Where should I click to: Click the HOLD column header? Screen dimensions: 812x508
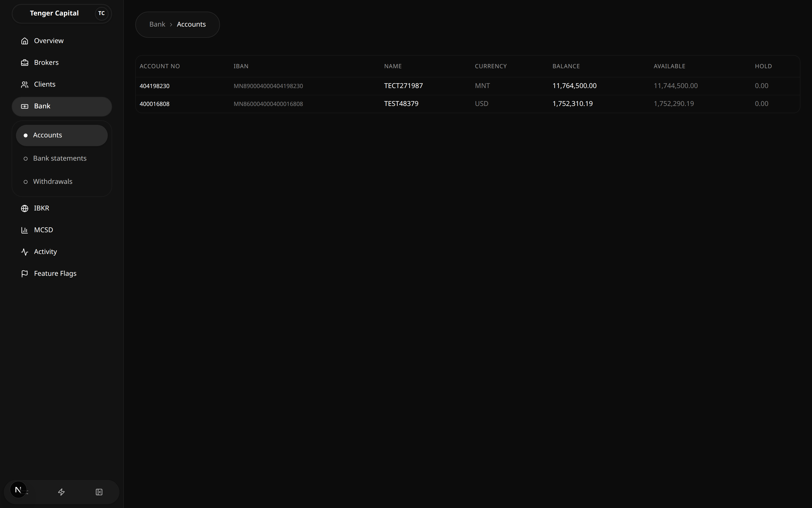(x=763, y=66)
